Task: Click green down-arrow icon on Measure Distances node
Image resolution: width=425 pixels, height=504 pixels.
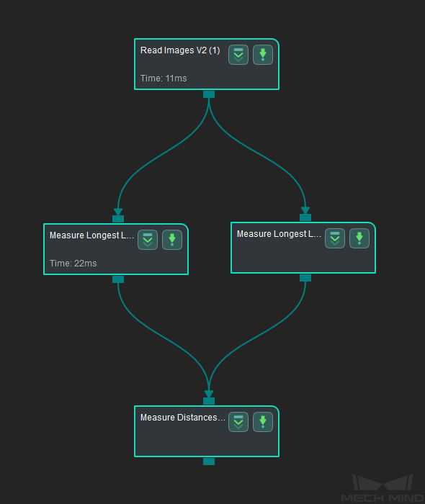Action: click(x=263, y=422)
